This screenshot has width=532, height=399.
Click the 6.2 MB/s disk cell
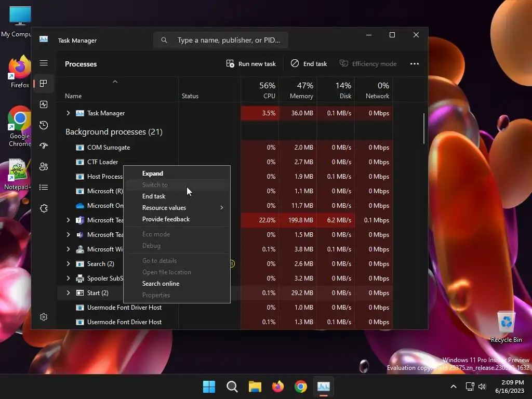(x=336, y=220)
